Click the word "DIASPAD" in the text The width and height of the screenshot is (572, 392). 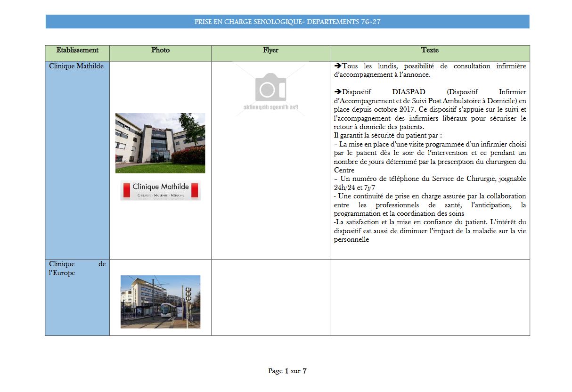click(x=409, y=92)
